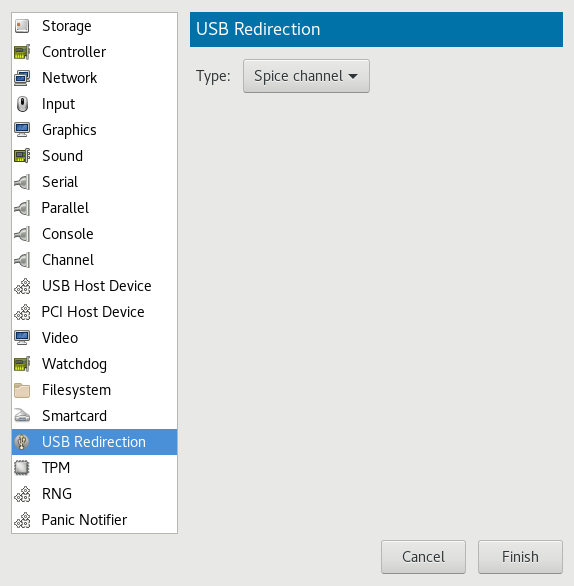Image resolution: width=574 pixels, height=586 pixels.
Task: Click the Console port icon
Action: click(22, 234)
